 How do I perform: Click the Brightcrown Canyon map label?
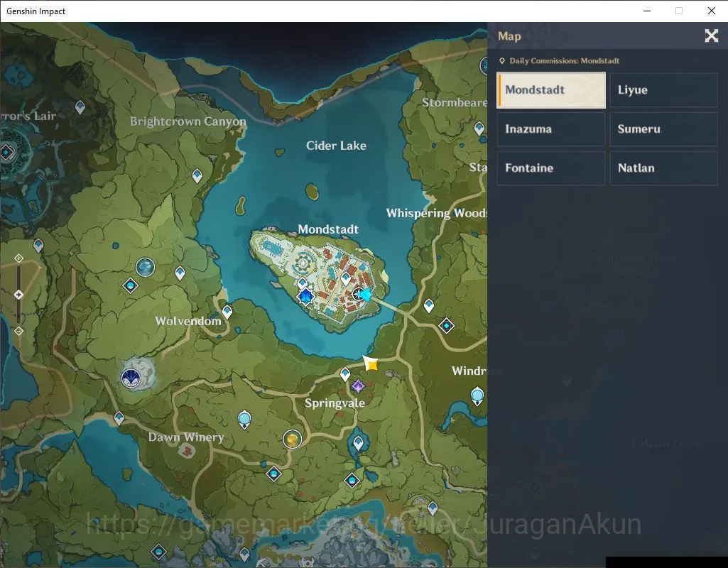[188, 121]
